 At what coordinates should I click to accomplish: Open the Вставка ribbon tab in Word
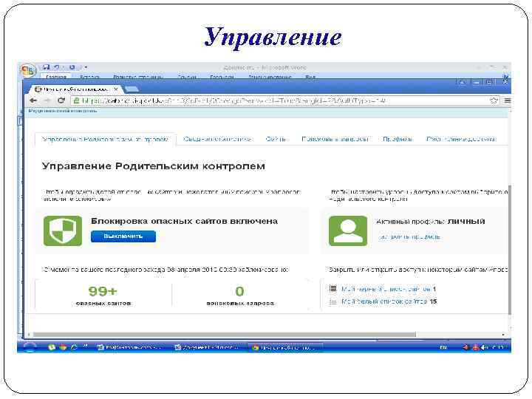(x=89, y=77)
